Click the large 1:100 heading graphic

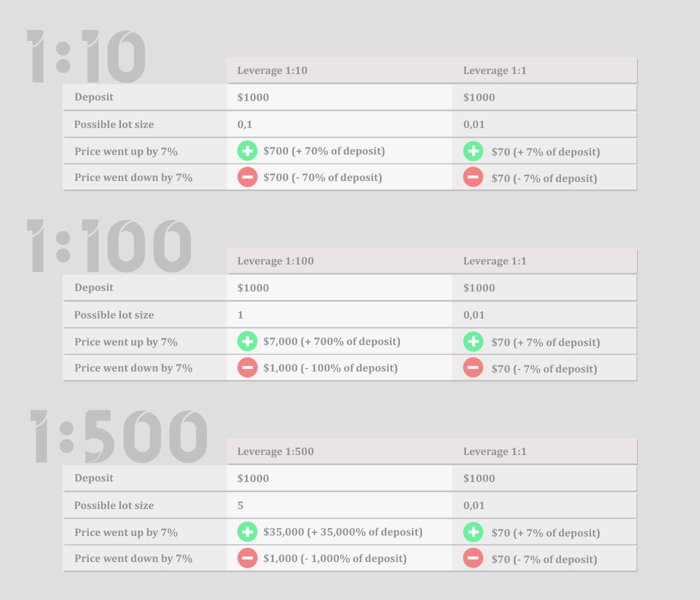click(109, 246)
